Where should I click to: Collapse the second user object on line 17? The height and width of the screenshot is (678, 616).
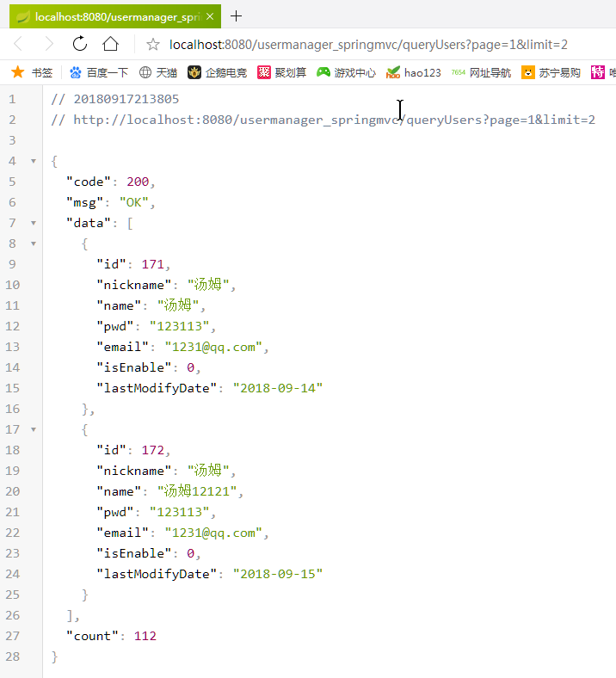click(33, 429)
